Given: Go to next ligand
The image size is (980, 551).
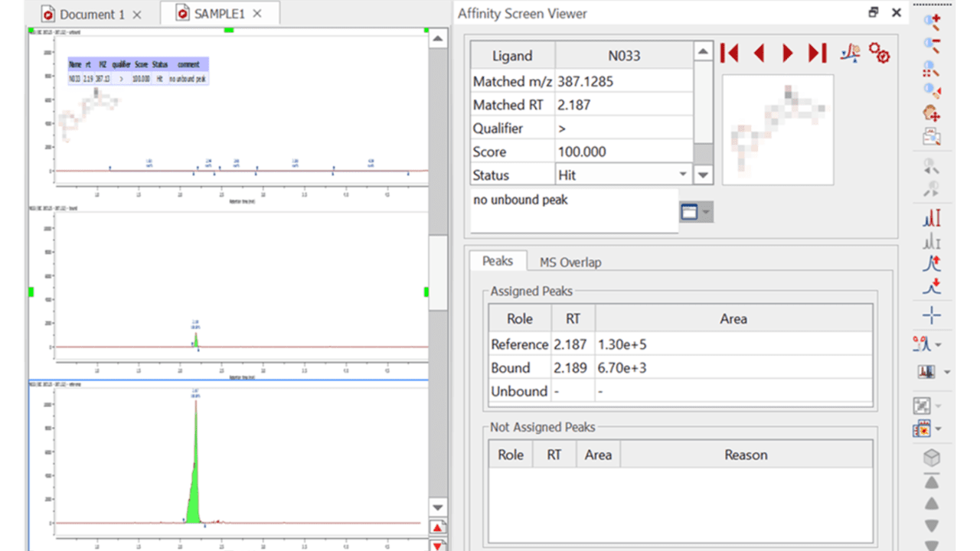Looking at the screenshot, I should tap(787, 53).
